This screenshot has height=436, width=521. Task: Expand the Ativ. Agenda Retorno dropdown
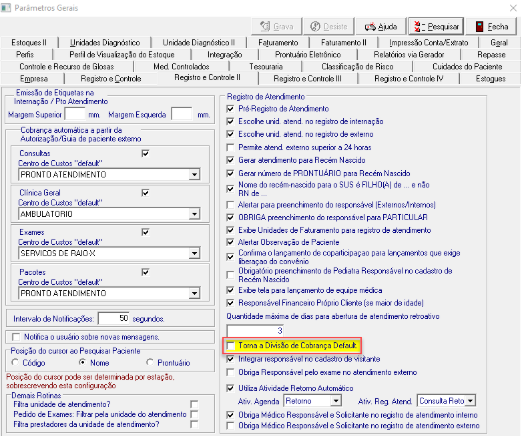click(336, 401)
